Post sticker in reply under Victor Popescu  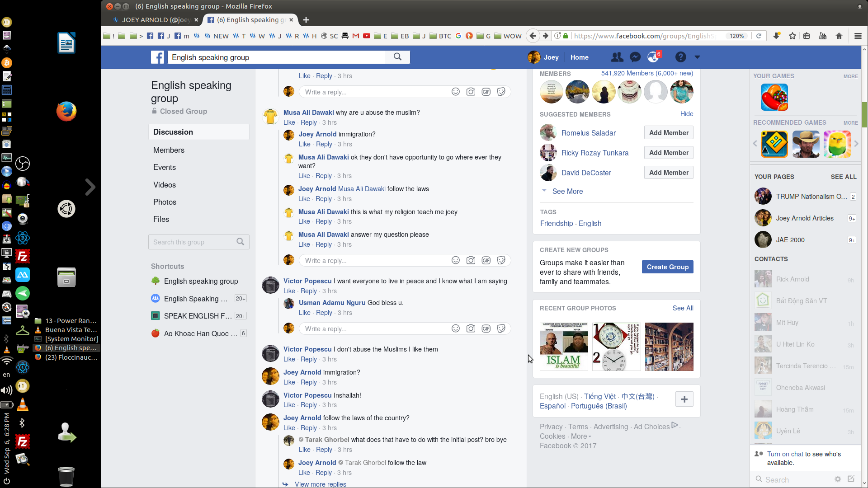click(501, 328)
